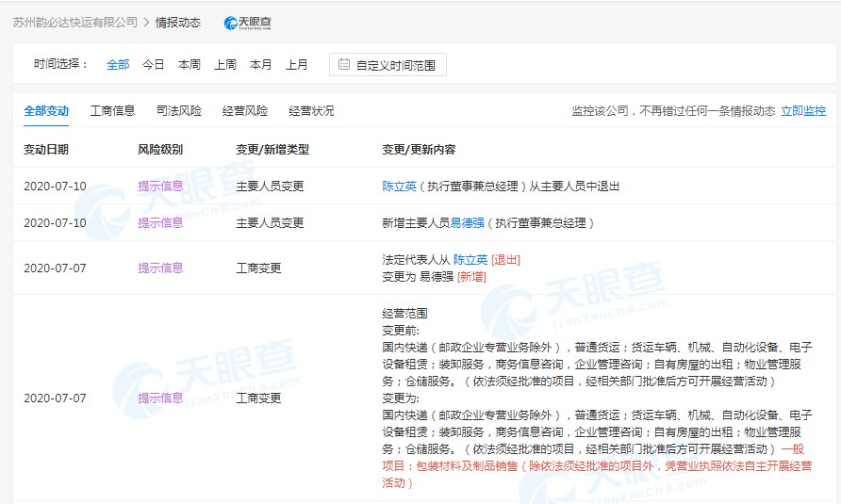
Task: Select the 全部 time filter
Action: click(118, 65)
